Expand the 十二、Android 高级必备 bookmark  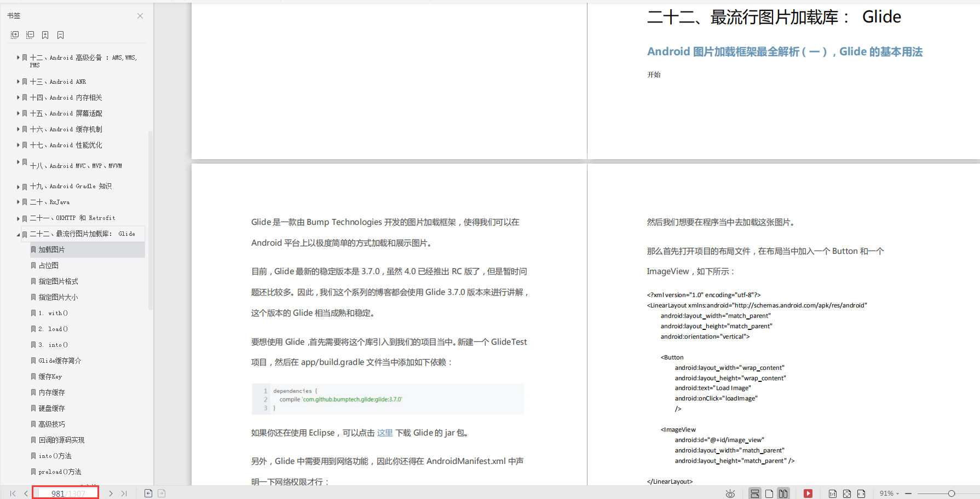point(18,57)
